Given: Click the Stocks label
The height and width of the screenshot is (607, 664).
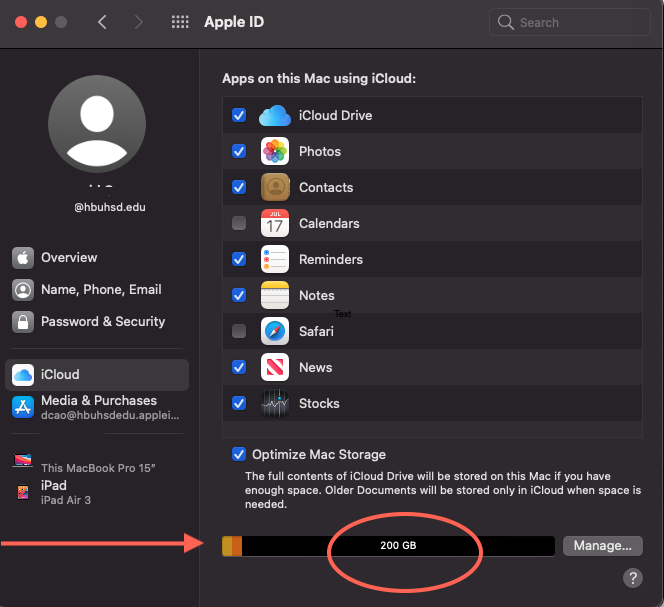Looking at the screenshot, I should (319, 403).
